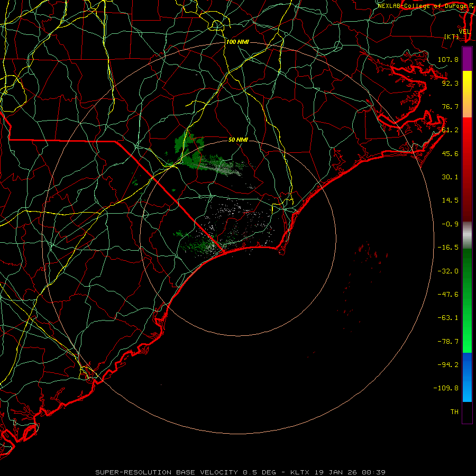Click the 92.3 velocity scale value
Image resolution: width=476 pixels, height=476 pixels.
click(450, 83)
